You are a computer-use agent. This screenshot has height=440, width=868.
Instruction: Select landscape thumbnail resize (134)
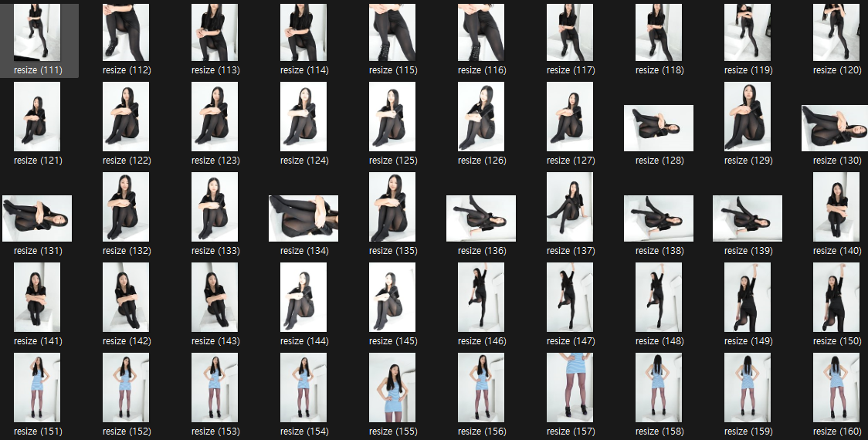point(303,218)
